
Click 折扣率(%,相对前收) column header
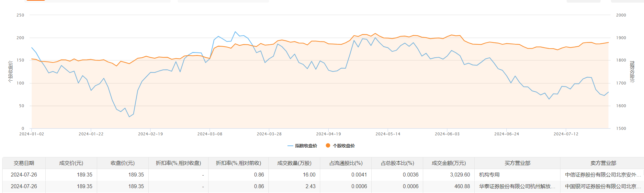[239, 163]
